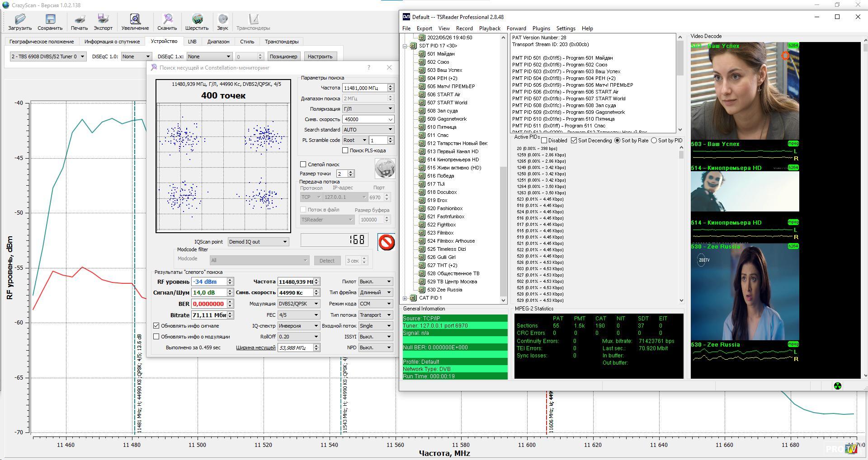The width and height of the screenshot is (868, 460).
Task: Select the Sort by PID radio button
Action: (x=654, y=141)
